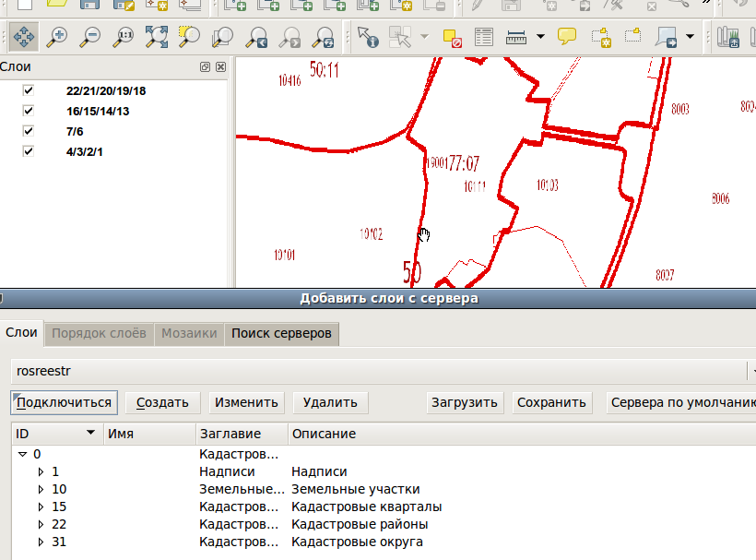Zoom to native 1:1 resolution
The height and width of the screenshot is (560, 756).
coord(124,38)
